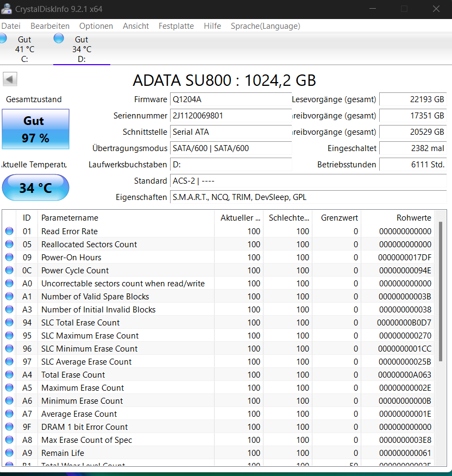Click status orb of Max Erase Count of Spec
Screen dimensions: 452x476
[x=9, y=440]
